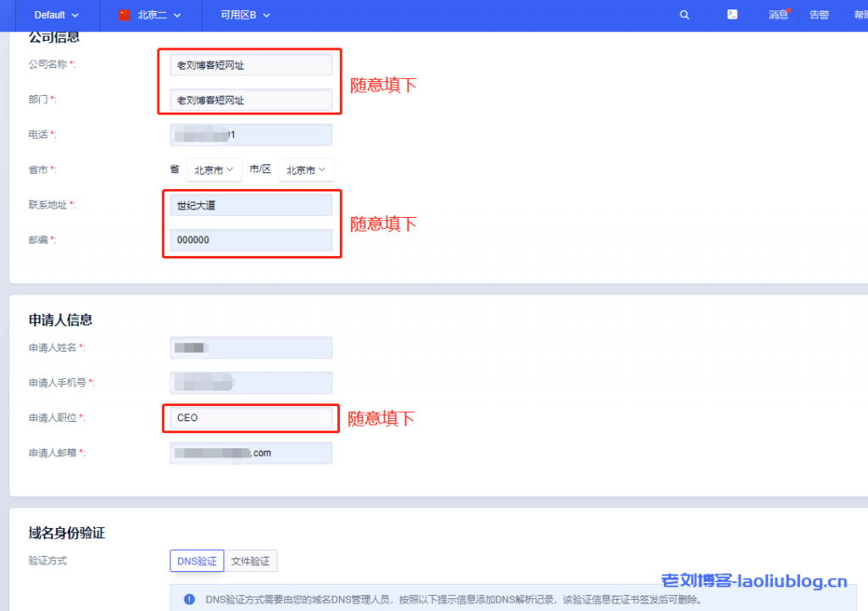This screenshot has height=611, width=868.
Task: Open 告警 alerts in top bar
Action: 819,15
